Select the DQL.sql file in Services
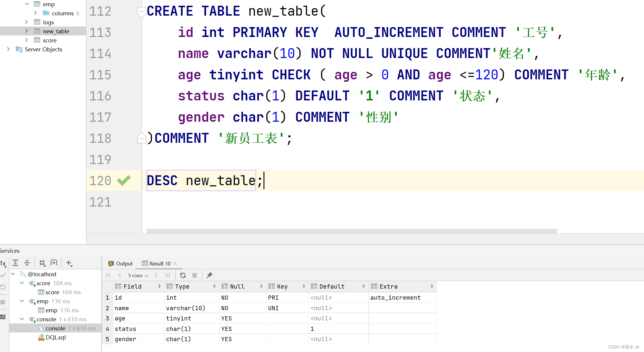 pos(55,338)
